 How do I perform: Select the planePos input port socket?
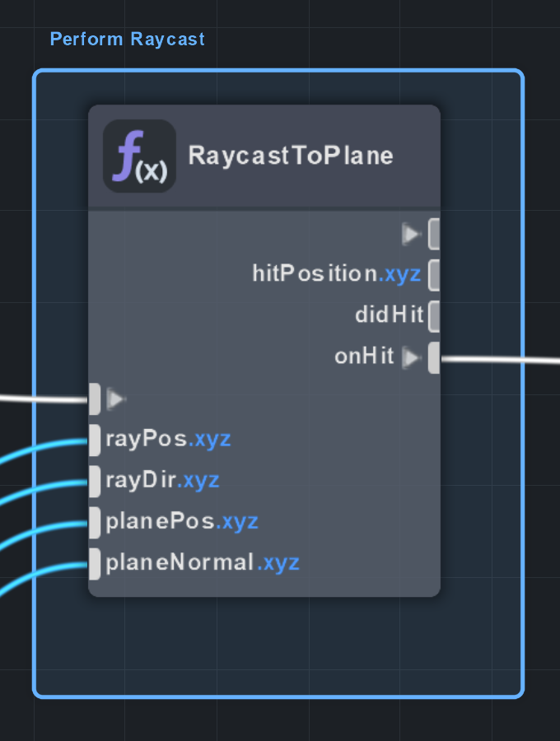[95, 521]
